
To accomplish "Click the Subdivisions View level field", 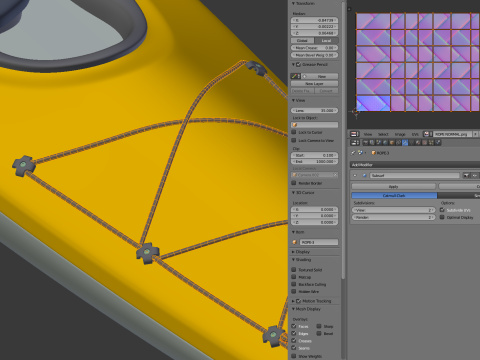I will [x=394, y=210].
